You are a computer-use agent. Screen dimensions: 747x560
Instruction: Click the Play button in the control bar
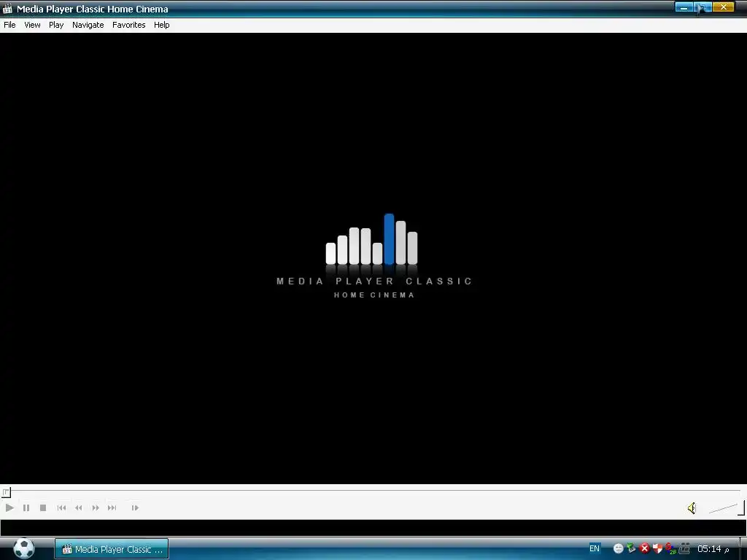9,507
